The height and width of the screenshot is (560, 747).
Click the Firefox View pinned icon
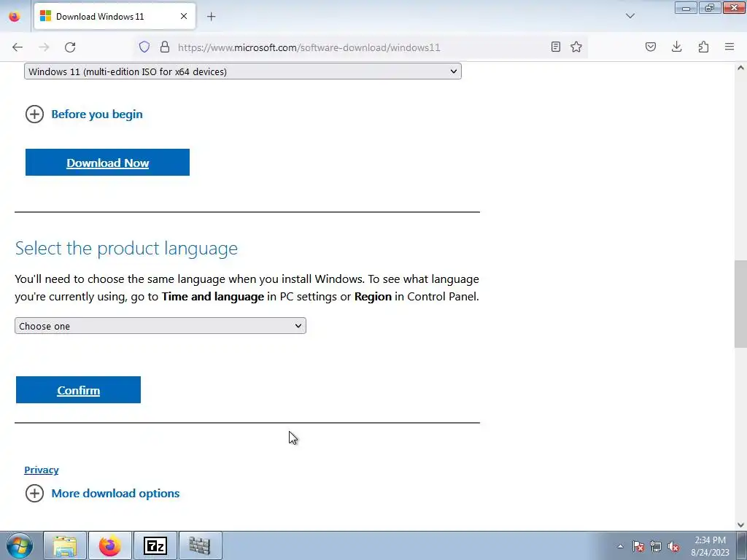pos(15,16)
